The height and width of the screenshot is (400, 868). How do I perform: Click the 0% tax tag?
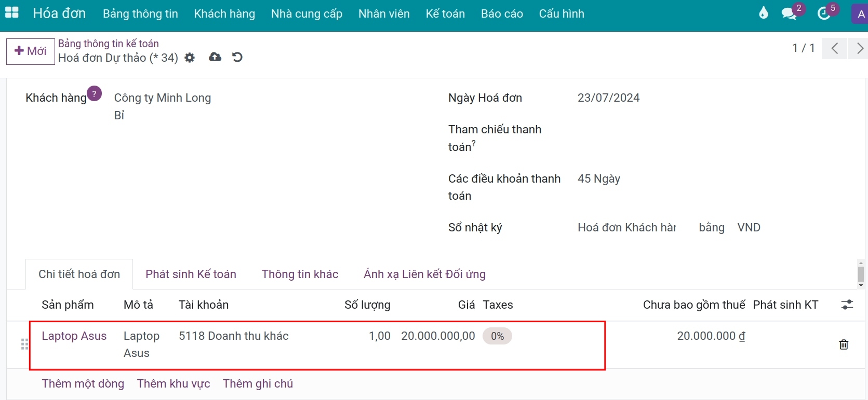(x=497, y=336)
